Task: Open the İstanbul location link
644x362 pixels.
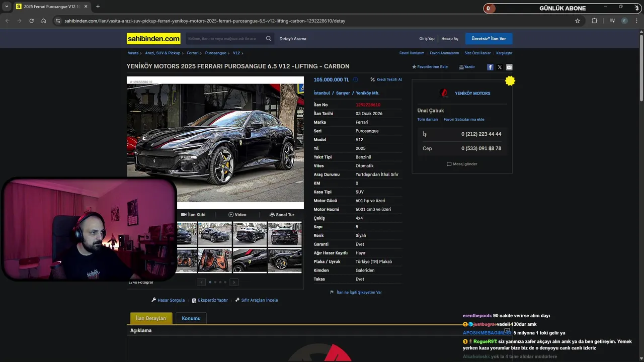Action: pos(322,93)
